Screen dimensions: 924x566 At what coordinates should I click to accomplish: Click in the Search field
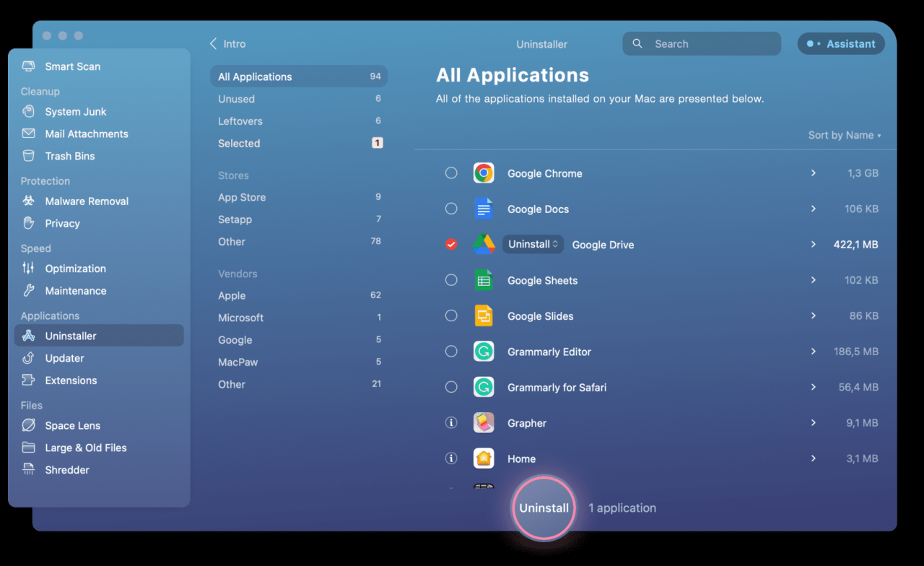702,44
